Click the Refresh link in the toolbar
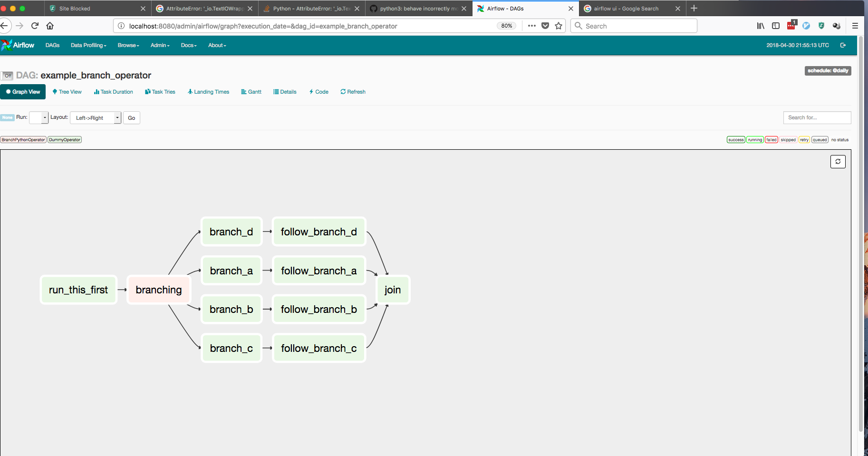Screen dimensions: 868x456 click(353, 92)
